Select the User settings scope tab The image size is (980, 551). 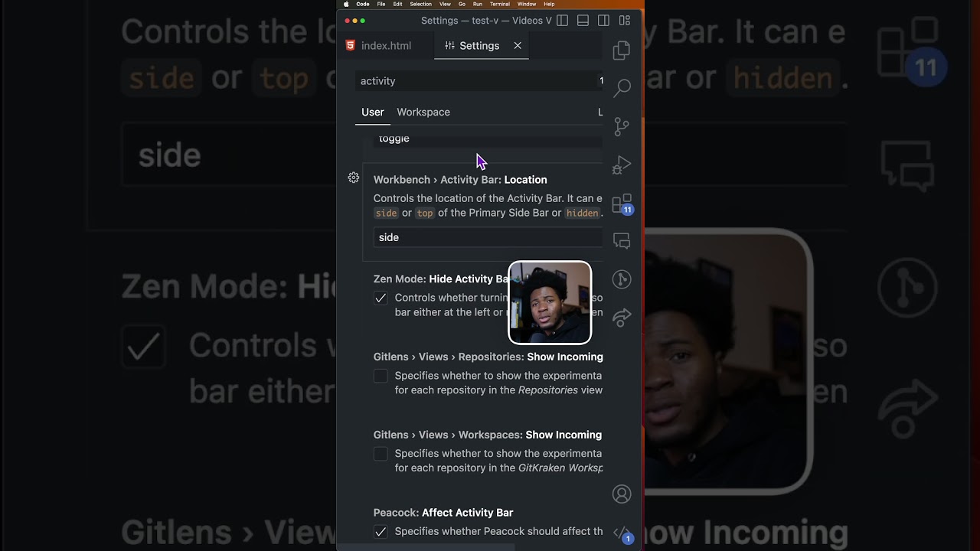[x=373, y=112]
